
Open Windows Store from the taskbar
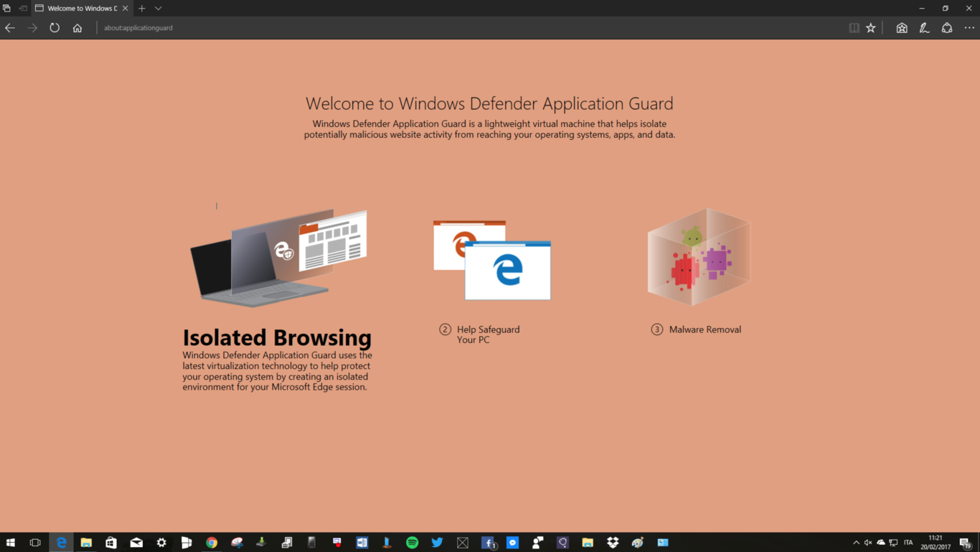pos(111,543)
